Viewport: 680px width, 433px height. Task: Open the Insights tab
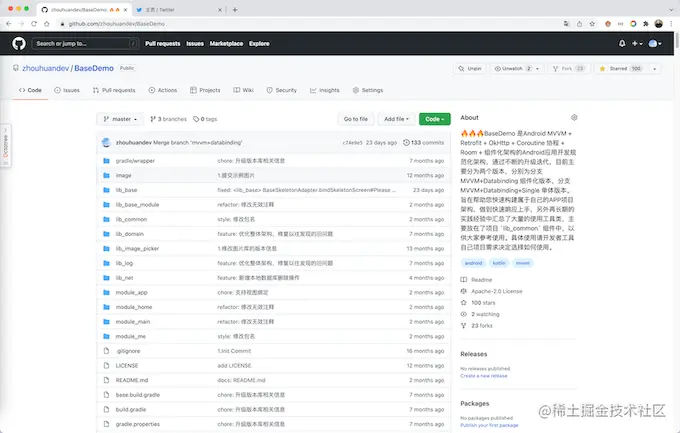tap(325, 90)
